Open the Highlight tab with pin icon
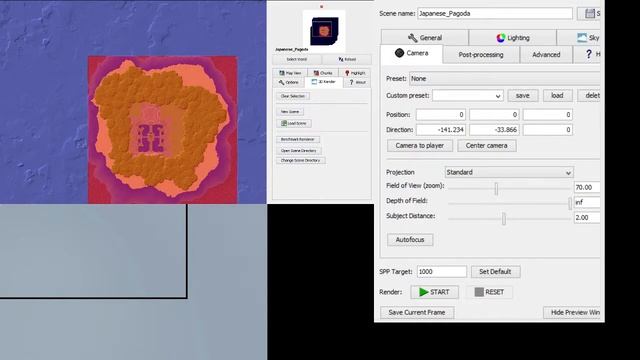Image resolution: width=640 pixels, height=360 pixels. 355,73
